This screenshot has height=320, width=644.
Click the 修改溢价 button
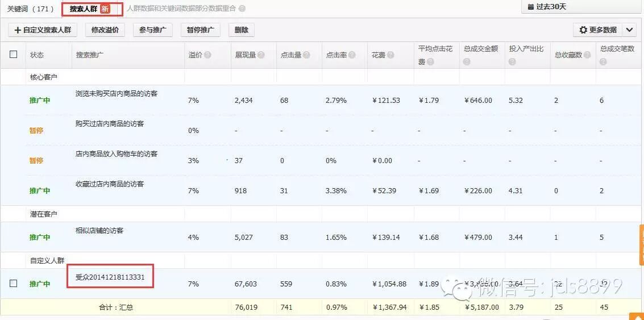tap(105, 30)
